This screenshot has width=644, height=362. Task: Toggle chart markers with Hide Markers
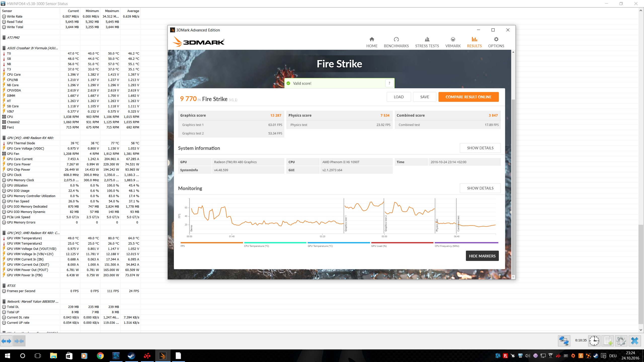482,256
